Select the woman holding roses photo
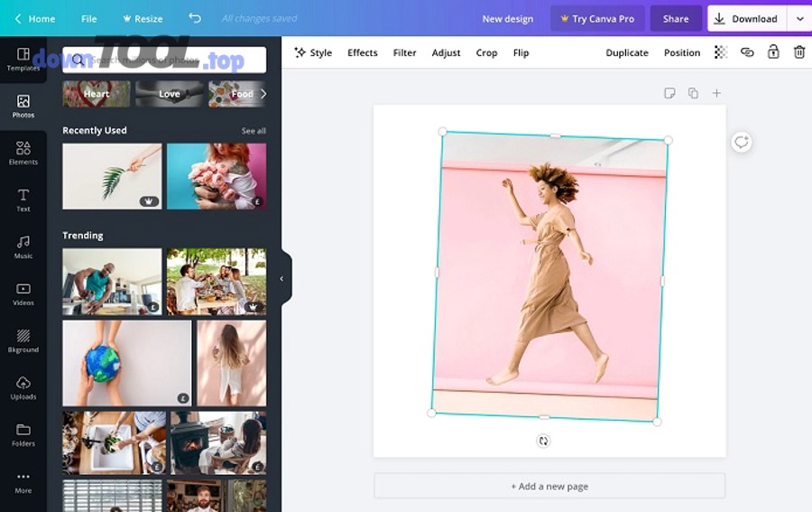 pos(217,176)
